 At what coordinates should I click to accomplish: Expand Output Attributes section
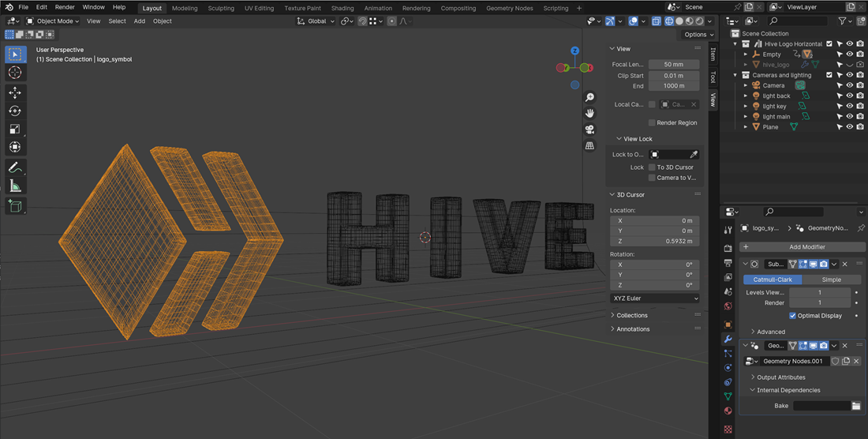coord(780,377)
